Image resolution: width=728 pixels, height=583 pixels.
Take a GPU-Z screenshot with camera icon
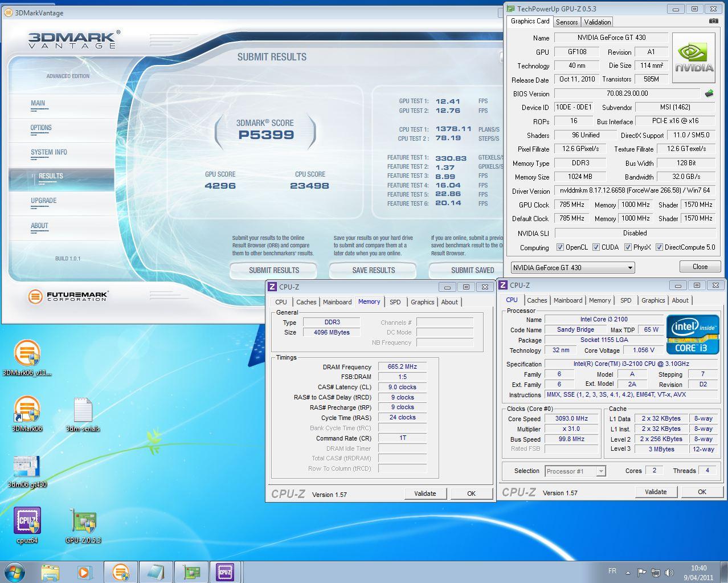click(713, 21)
